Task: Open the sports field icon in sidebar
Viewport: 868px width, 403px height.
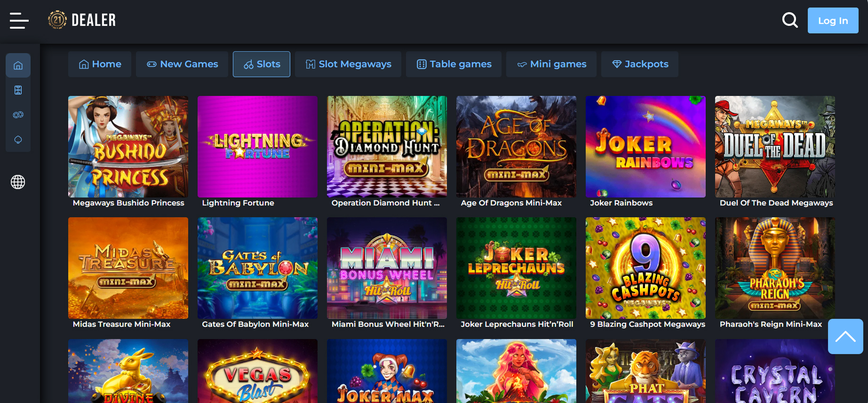Action: 18,90
